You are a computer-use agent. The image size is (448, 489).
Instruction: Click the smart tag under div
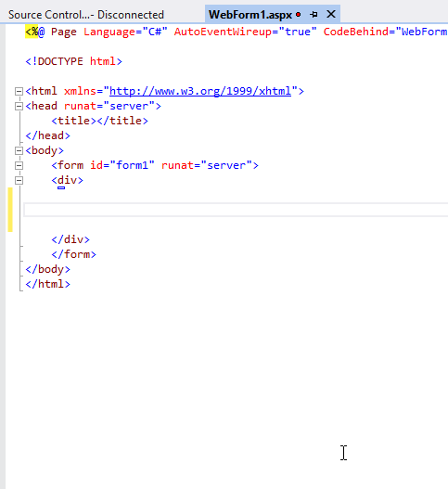tap(61, 187)
